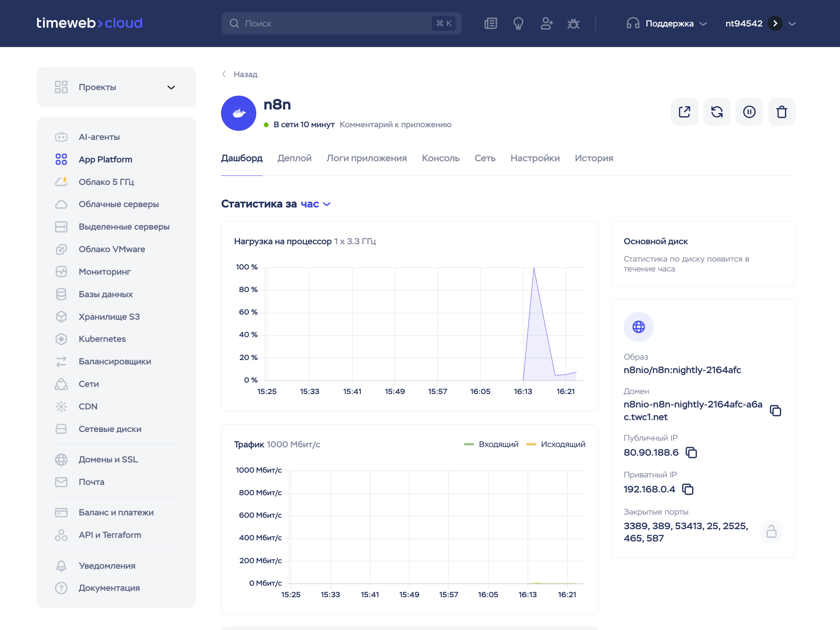Copy private IP 192.168.0.4
The height and width of the screenshot is (630, 840).
[688, 489]
